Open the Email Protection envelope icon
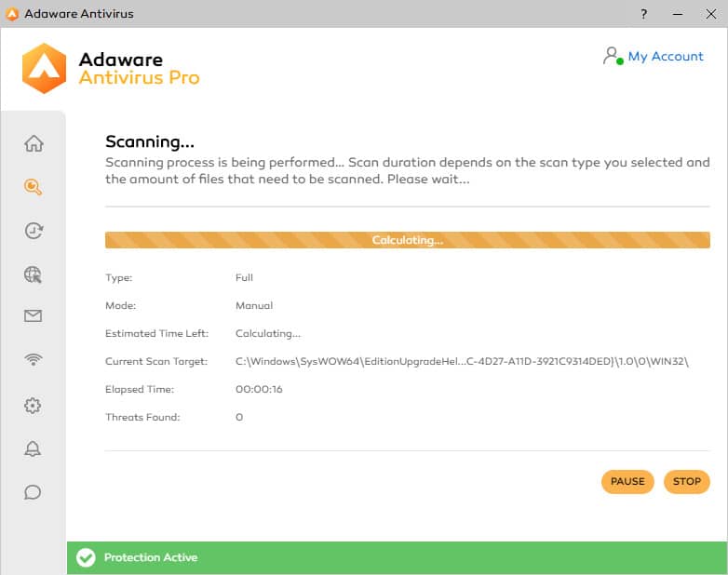 point(33,316)
